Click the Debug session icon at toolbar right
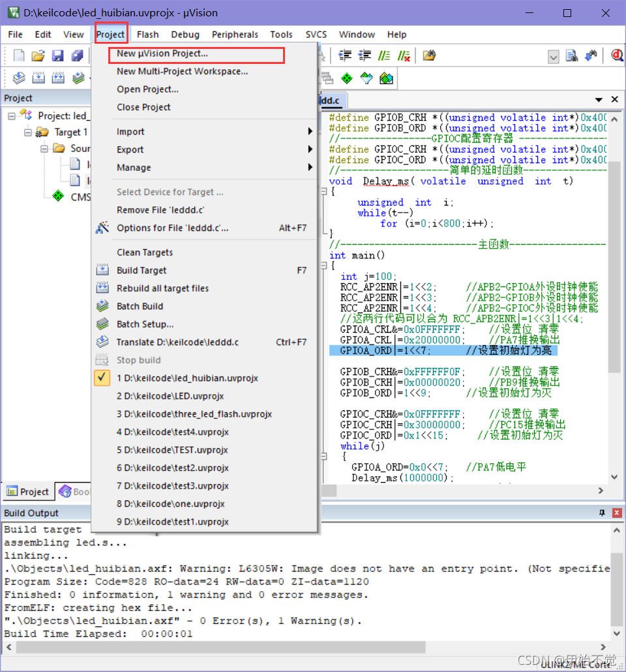626x672 pixels. [618, 55]
